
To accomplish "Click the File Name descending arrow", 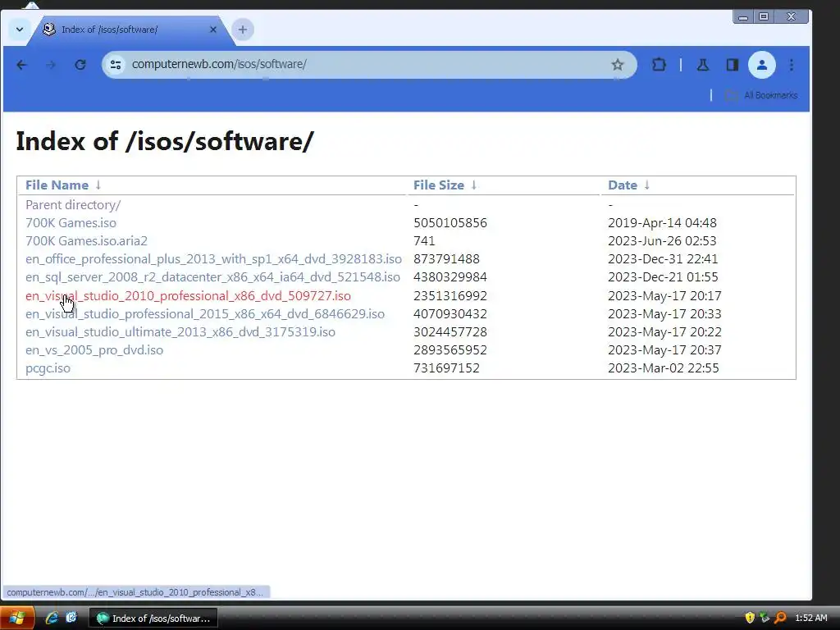I will pyautogui.click(x=98, y=185).
